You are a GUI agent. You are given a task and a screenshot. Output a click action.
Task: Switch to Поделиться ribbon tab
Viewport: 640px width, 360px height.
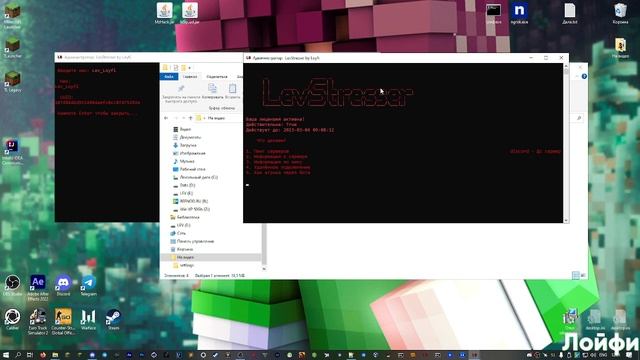[217, 76]
